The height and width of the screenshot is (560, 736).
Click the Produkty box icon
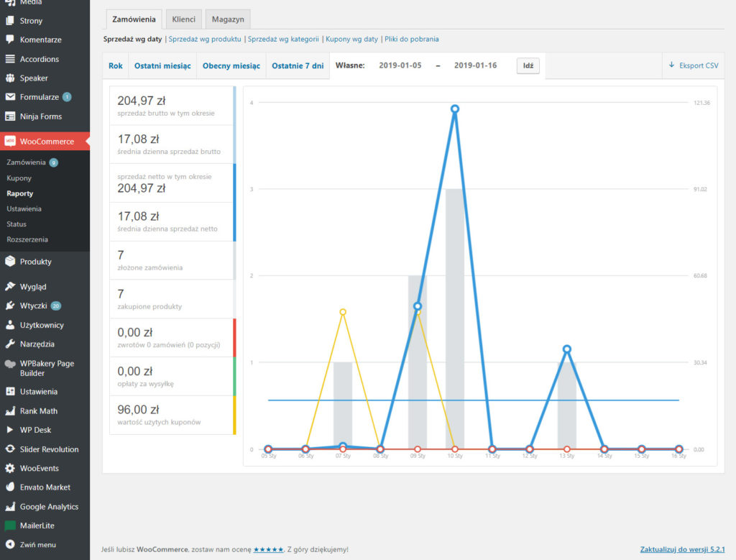(x=10, y=262)
